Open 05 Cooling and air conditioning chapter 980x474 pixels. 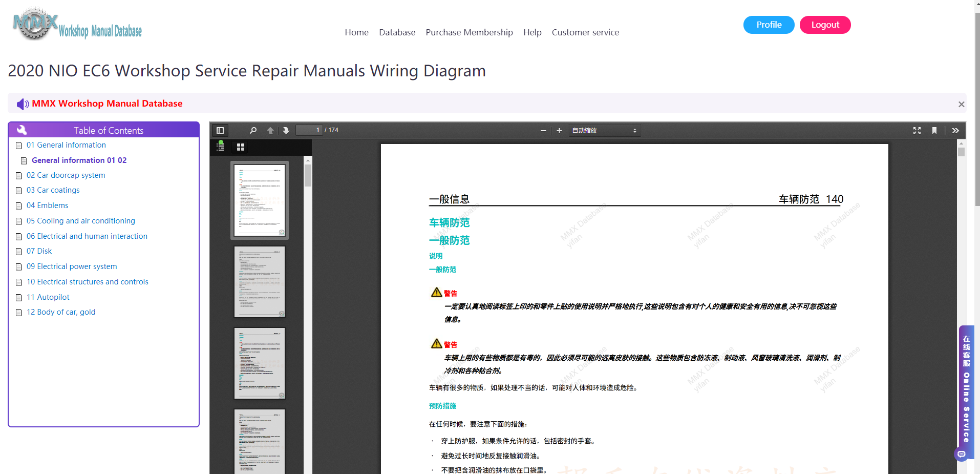(81, 221)
